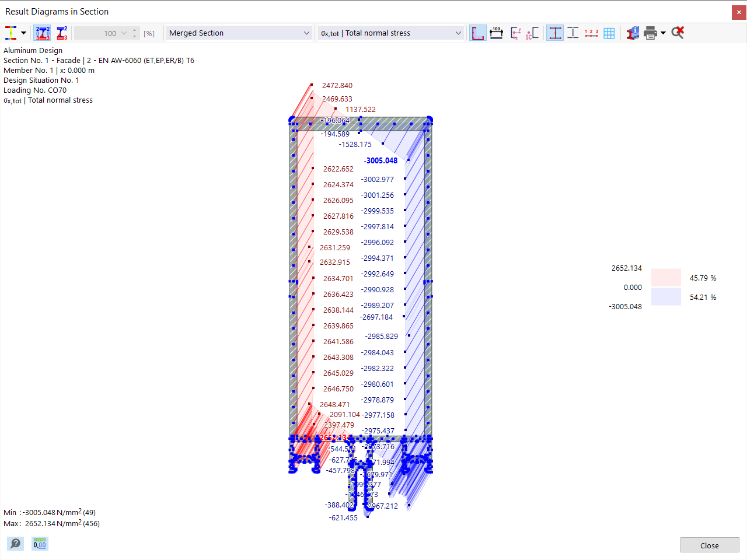Click the stress label 2469.633

click(337, 99)
